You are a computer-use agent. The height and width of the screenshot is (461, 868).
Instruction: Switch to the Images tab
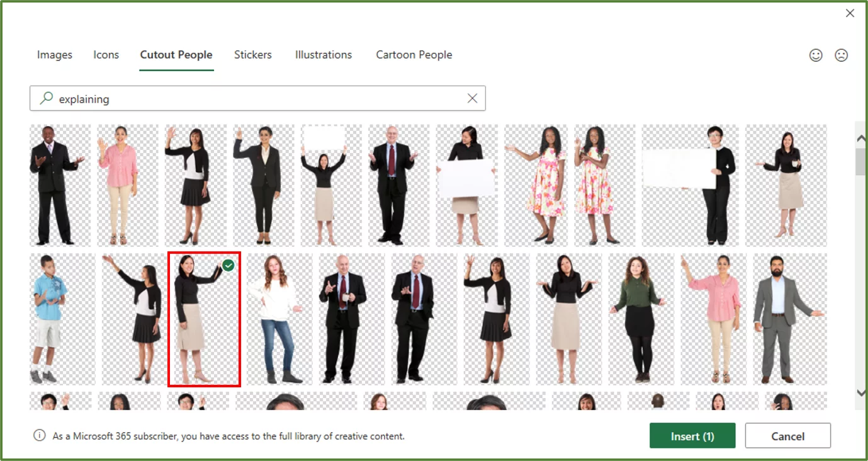pos(54,55)
